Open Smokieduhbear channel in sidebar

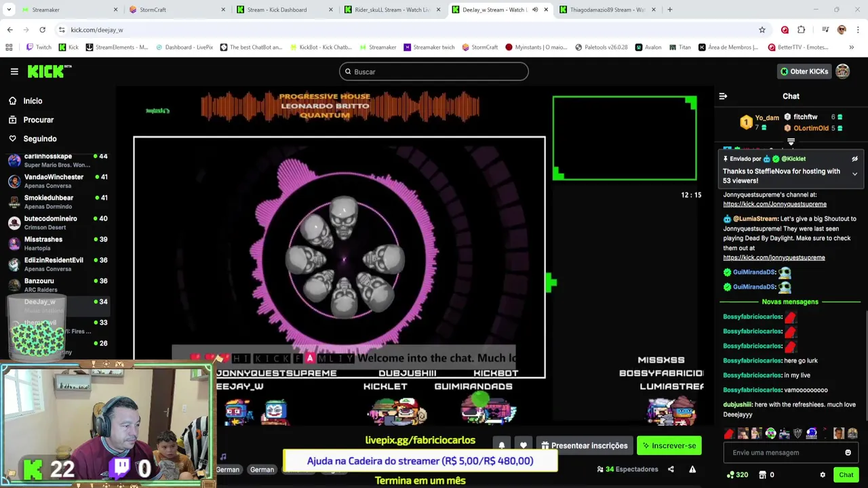tap(58, 202)
